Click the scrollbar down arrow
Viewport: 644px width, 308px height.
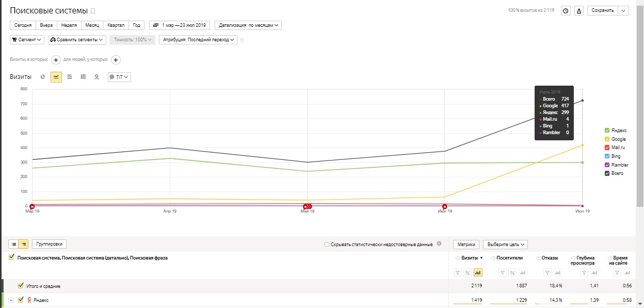pyautogui.click(x=640, y=304)
